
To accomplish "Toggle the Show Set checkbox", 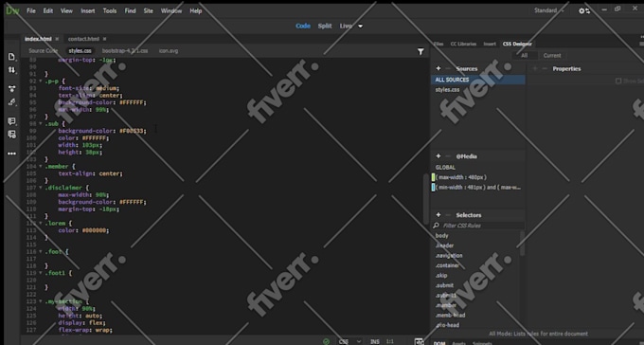I will click(618, 81).
